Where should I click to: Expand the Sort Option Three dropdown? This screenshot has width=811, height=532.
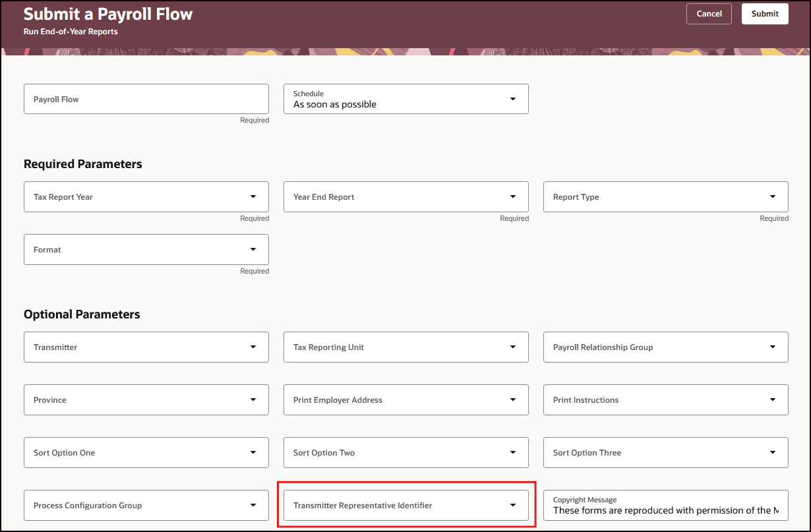665,453
